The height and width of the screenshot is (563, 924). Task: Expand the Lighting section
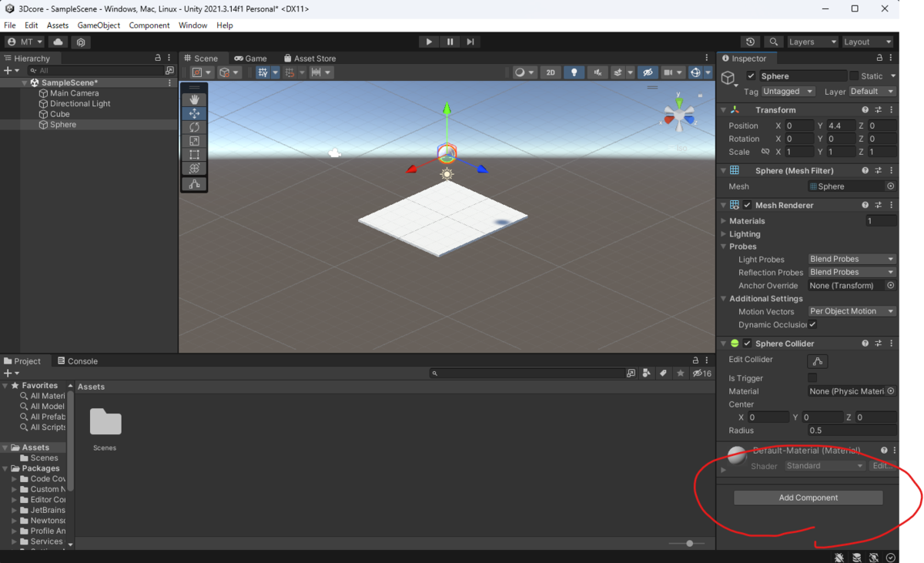click(724, 234)
